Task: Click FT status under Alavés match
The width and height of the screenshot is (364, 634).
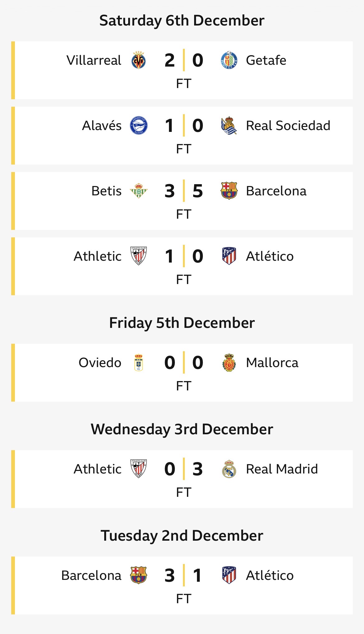Action: [x=184, y=149]
